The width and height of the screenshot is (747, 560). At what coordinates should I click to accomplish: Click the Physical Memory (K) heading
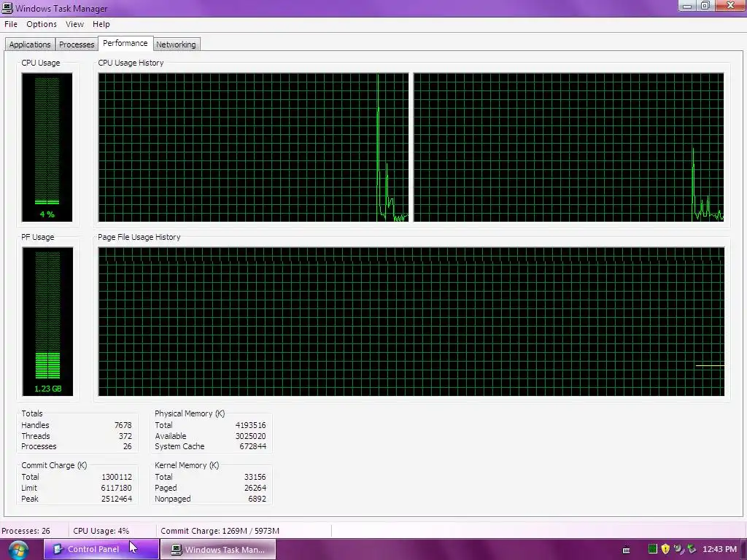coord(190,414)
